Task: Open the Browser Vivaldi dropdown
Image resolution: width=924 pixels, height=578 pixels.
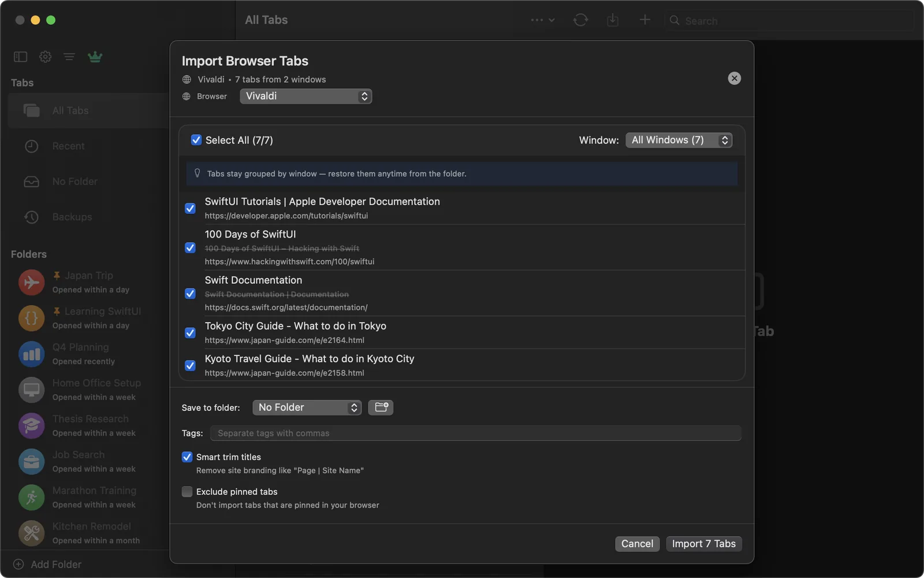Action: pos(305,96)
